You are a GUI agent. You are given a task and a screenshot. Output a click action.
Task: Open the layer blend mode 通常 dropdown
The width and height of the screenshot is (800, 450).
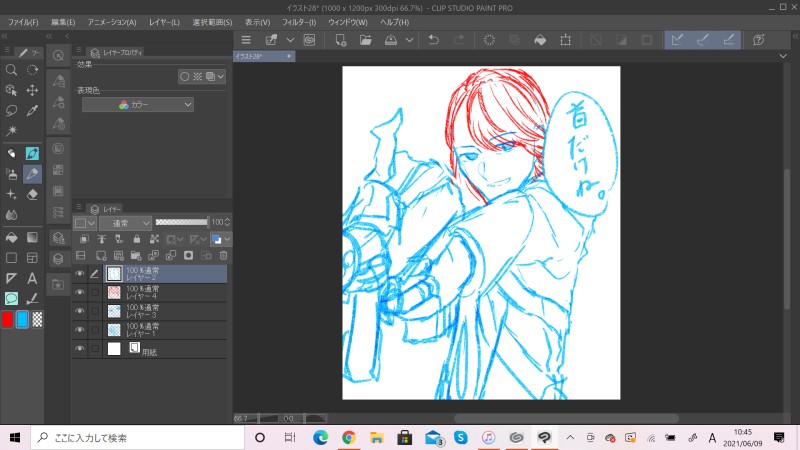[x=124, y=222]
